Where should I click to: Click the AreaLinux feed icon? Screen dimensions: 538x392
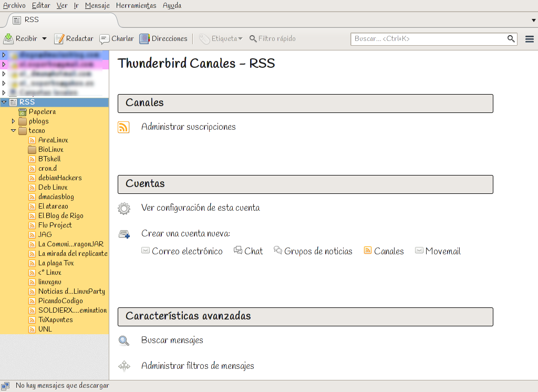coord(32,140)
